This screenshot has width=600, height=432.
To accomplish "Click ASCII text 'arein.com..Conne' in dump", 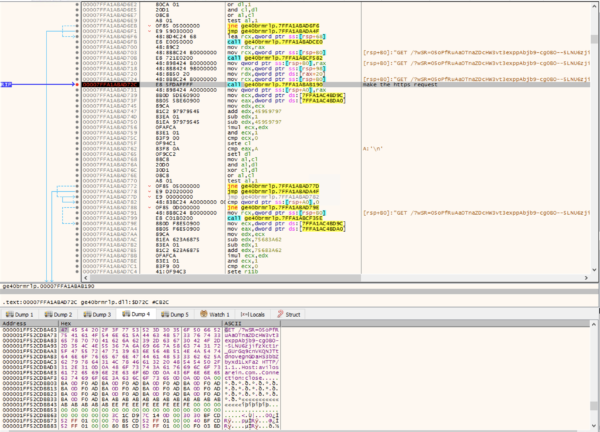I will [x=252, y=373].
